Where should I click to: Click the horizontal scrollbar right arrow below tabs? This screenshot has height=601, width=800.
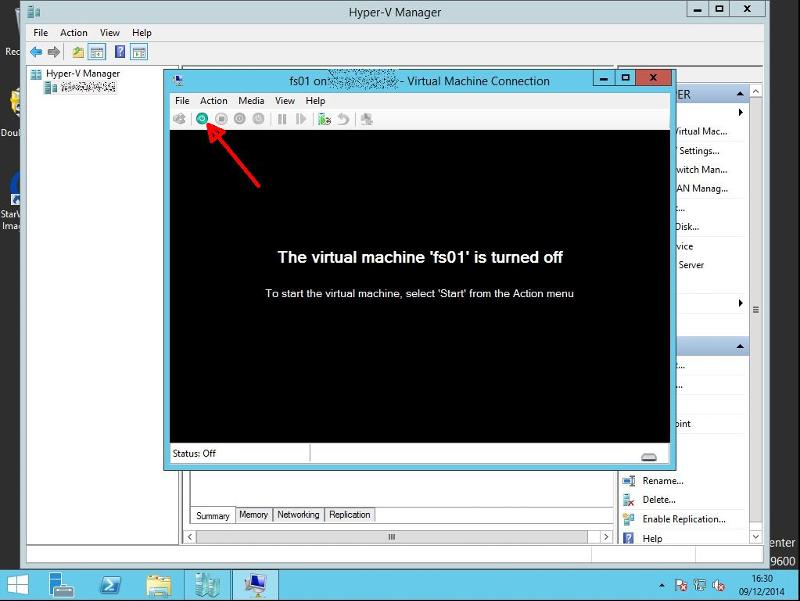coord(606,537)
